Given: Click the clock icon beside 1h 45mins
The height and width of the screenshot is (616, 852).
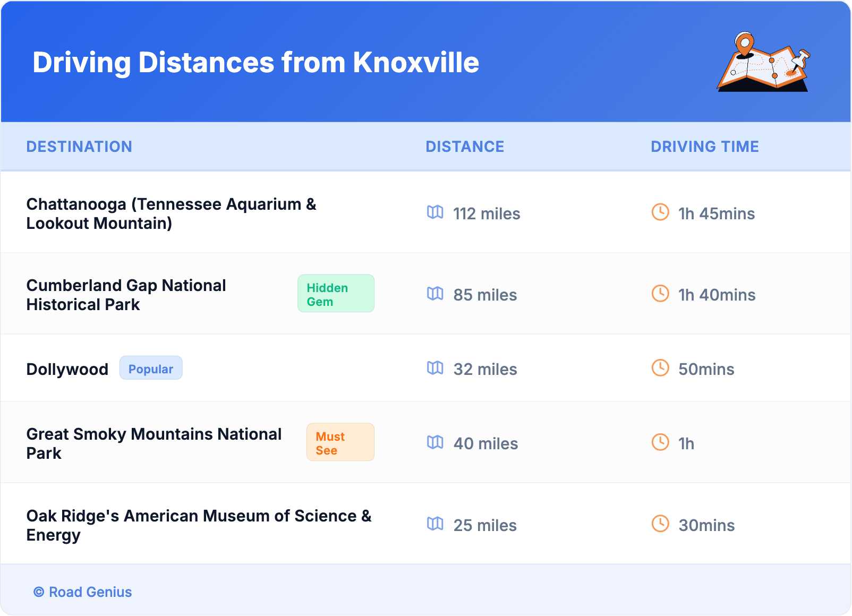Looking at the screenshot, I should click(660, 212).
